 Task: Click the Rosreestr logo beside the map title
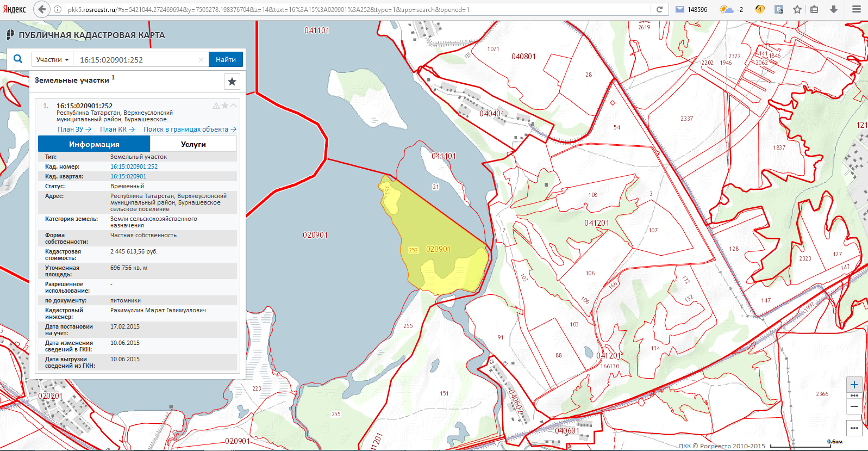click(x=10, y=35)
